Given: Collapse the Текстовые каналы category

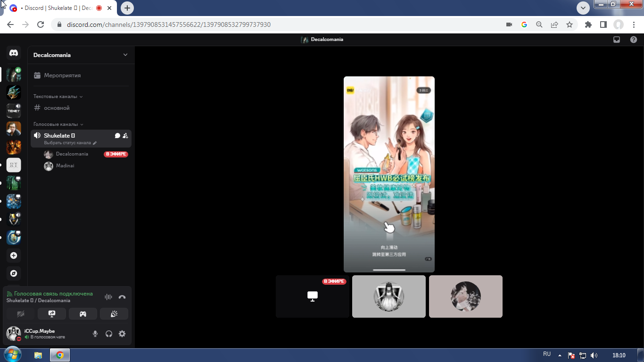Looking at the screenshot, I should pos(58,97).
